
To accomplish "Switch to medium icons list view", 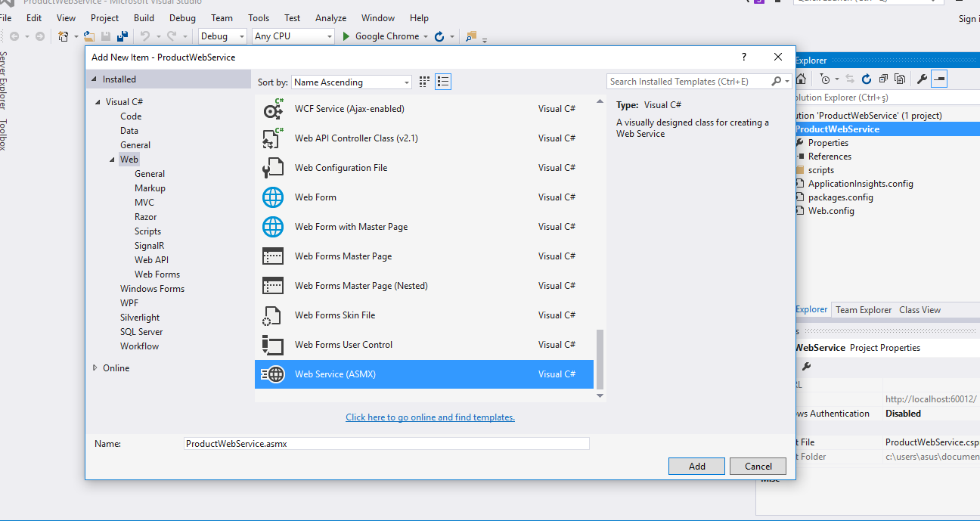I will [443, 82].
